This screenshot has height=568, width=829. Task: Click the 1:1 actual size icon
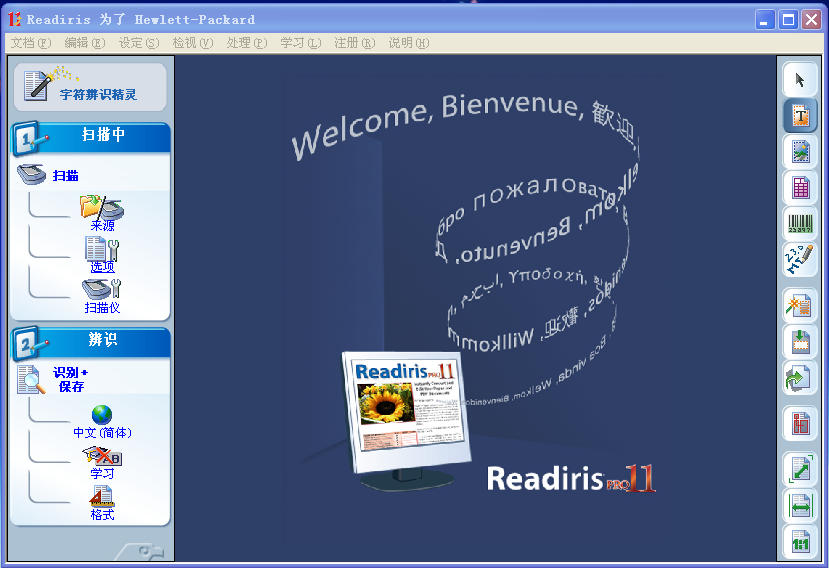coord(800,542)
